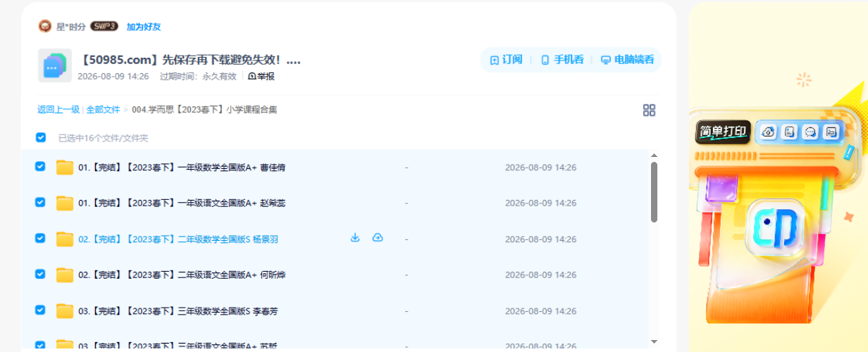
Task: Click the 电脑端看 view-on-desktop button
Action: click(627, 60)
